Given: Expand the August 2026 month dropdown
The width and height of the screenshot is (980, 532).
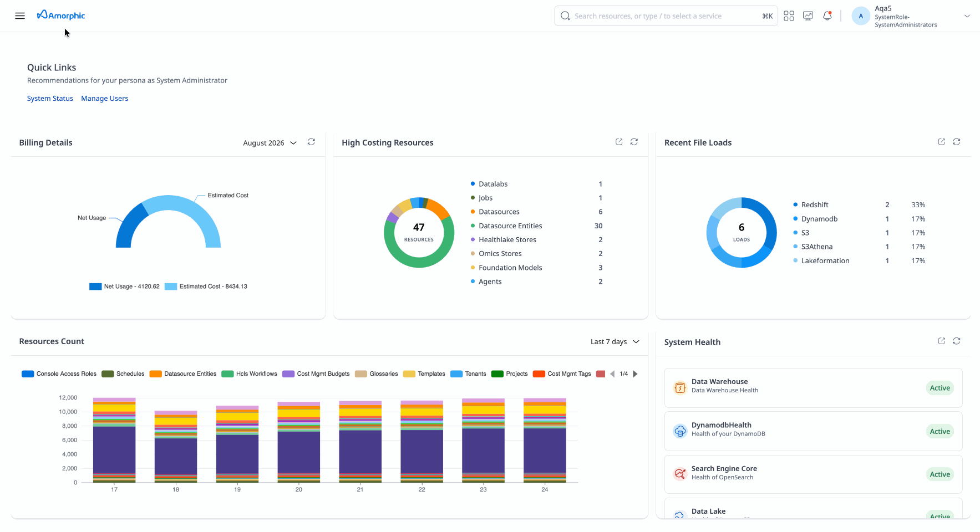Looking at the screenshot, I should 270,143.
